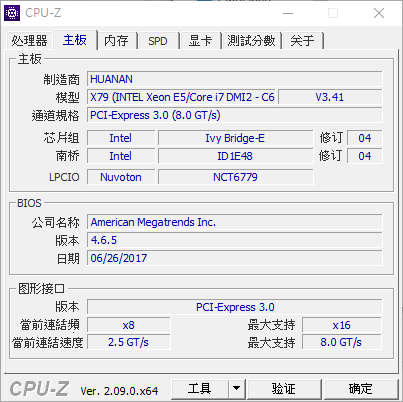The image size is (403, 402).
Task: Click the Ivy Bridge-E chipset value
Action: click(235, 138)
